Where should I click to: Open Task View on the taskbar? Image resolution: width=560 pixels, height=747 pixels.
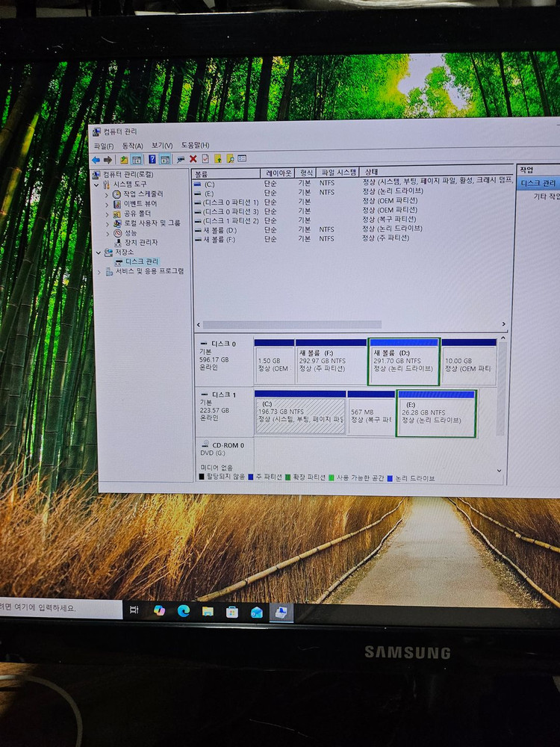134,610
